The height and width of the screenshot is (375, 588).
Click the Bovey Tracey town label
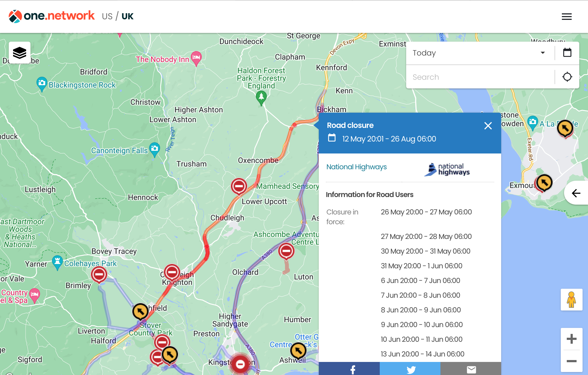(114, 251)
